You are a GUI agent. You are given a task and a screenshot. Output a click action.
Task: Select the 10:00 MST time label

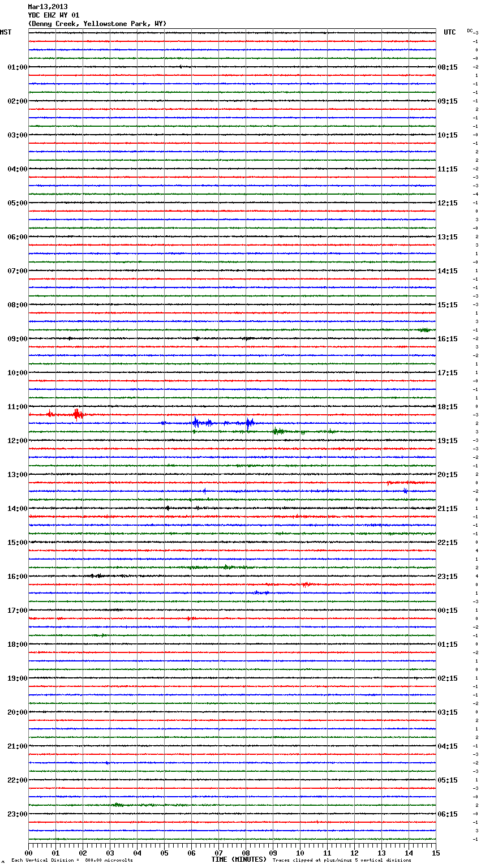pos(18,373)
